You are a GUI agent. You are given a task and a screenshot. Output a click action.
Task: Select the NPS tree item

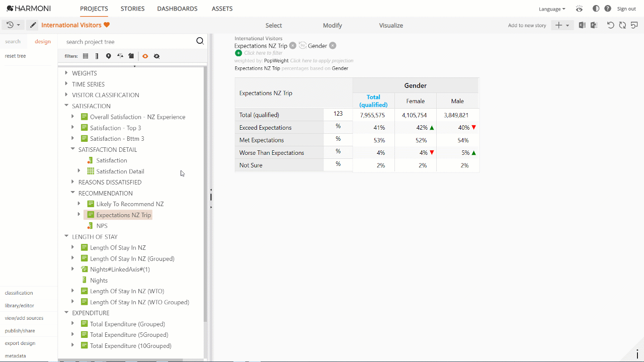tap(102, 226)
